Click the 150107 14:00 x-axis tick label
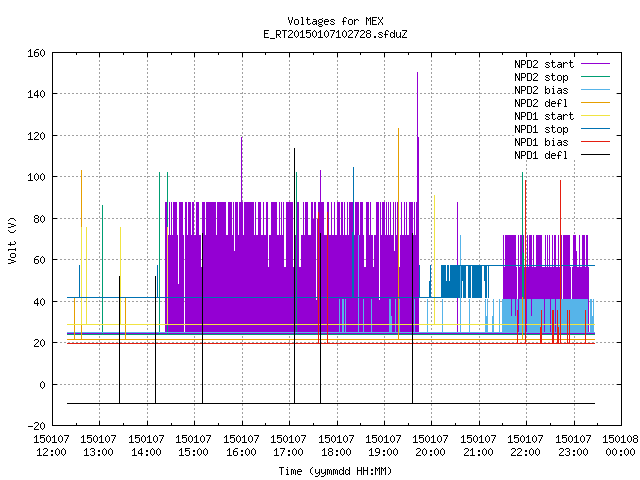This screenshot has width=640, height=480. (x=146, y=446)
